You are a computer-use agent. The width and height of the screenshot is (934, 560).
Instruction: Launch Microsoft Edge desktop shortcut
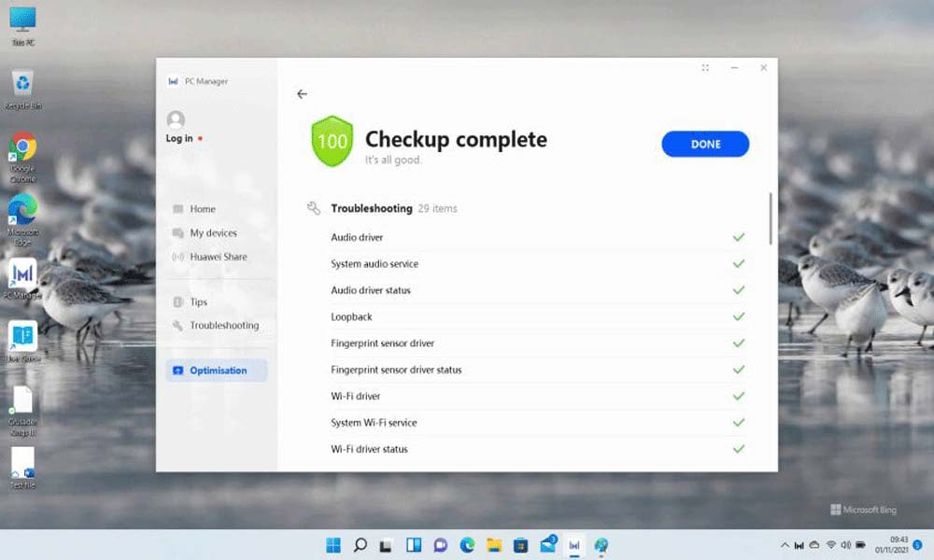[x=22, y=209]
